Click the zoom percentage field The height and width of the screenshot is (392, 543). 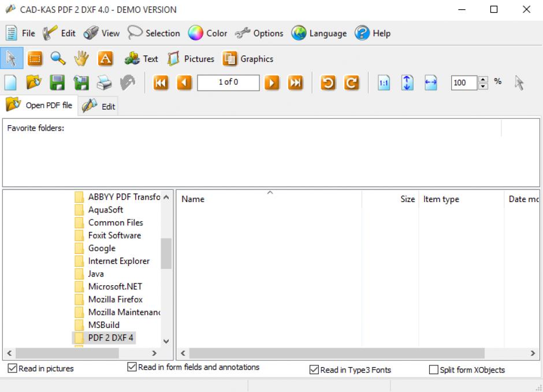(x=464, y=83)
